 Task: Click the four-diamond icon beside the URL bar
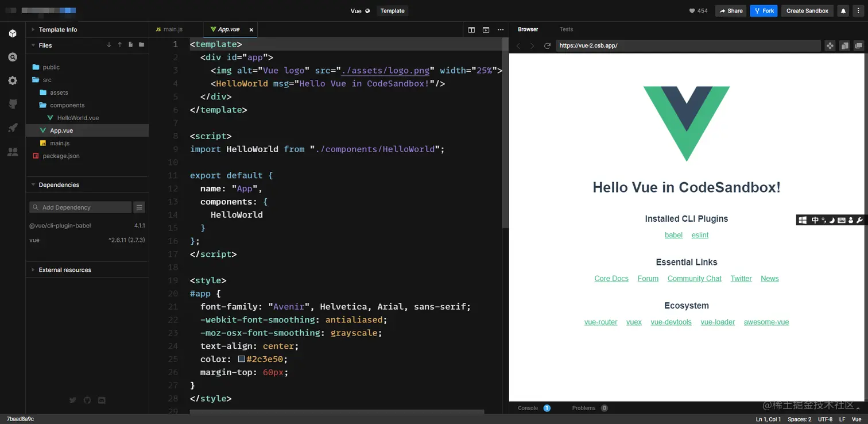tap(830, 46)
